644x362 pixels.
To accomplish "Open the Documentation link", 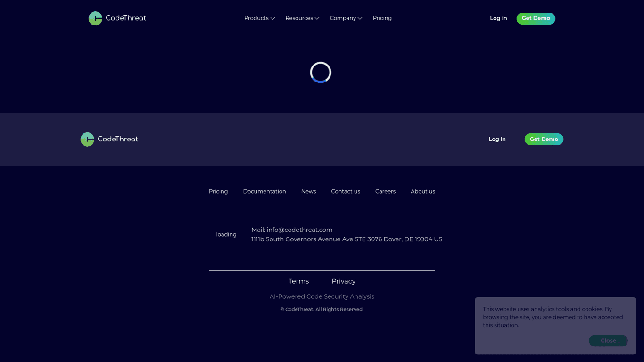I will pyautogui.click(x=264, y=191).
